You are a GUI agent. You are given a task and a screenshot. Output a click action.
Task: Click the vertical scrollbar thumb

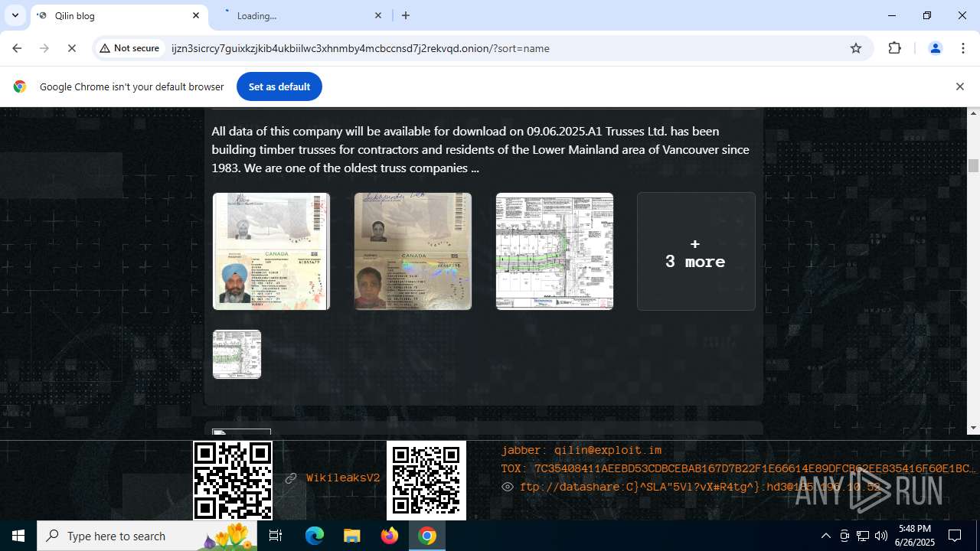(x=973, y=165)
